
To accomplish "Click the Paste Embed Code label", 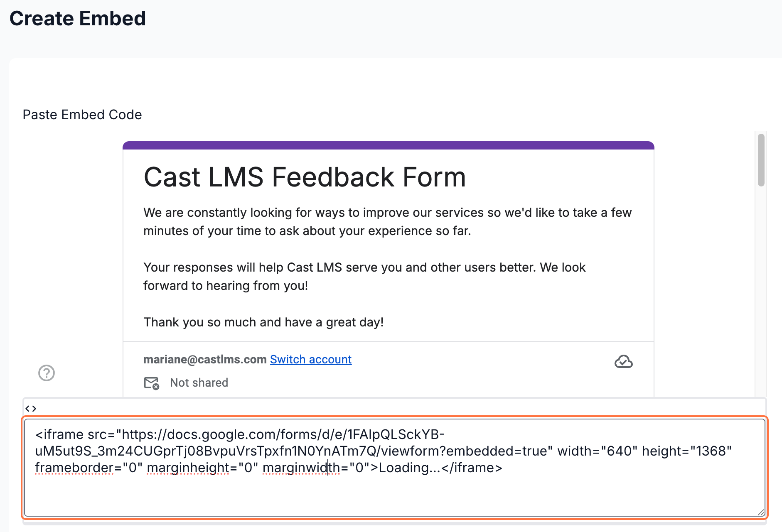I will pyautogui.click(x=82, y=115).
